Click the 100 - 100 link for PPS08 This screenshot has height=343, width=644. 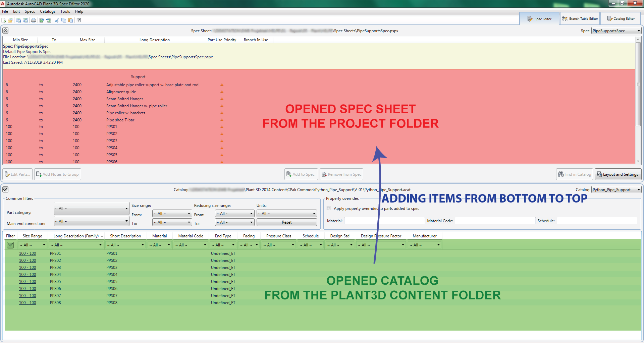[28, 303]
